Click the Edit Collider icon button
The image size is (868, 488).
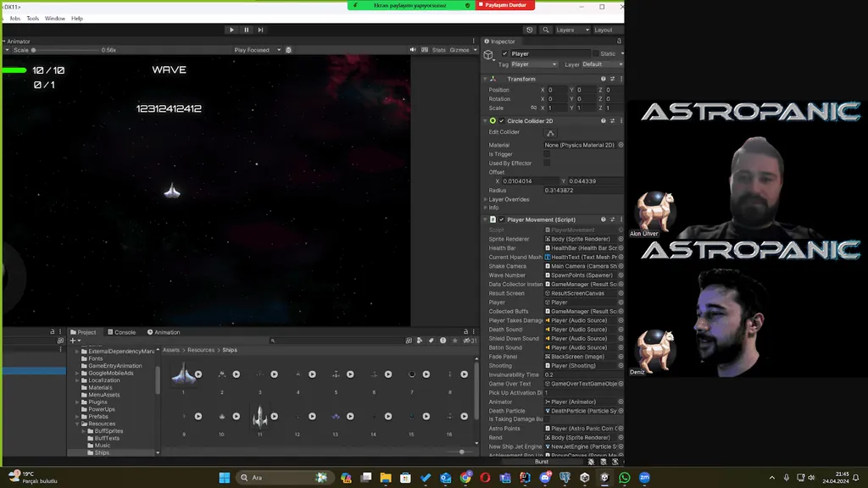[x=550, y=133]
